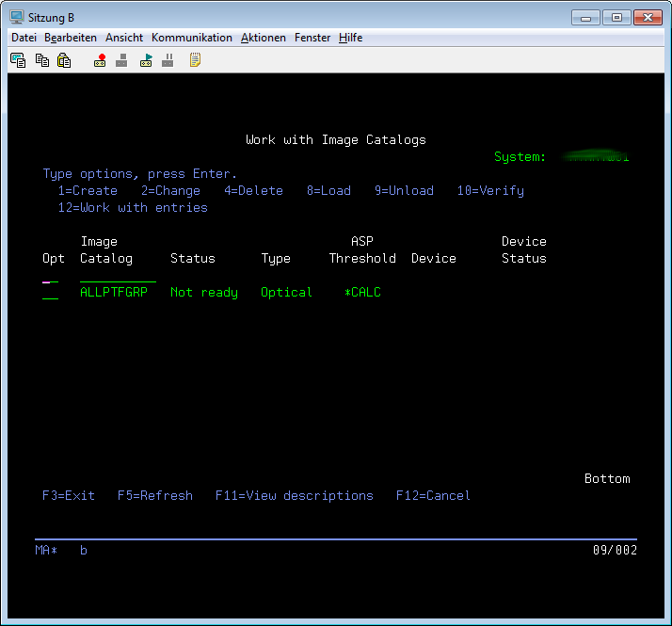Viewport: 672px width, 626px height.
Task: Click F3=Exit function key label
Action: pyautogui.click(x=69, y=496)
